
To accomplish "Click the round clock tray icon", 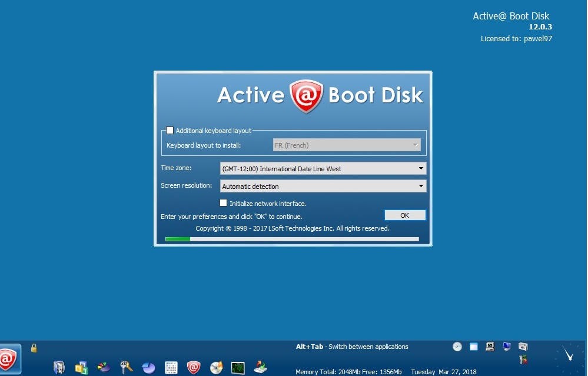I will point(457,347).
